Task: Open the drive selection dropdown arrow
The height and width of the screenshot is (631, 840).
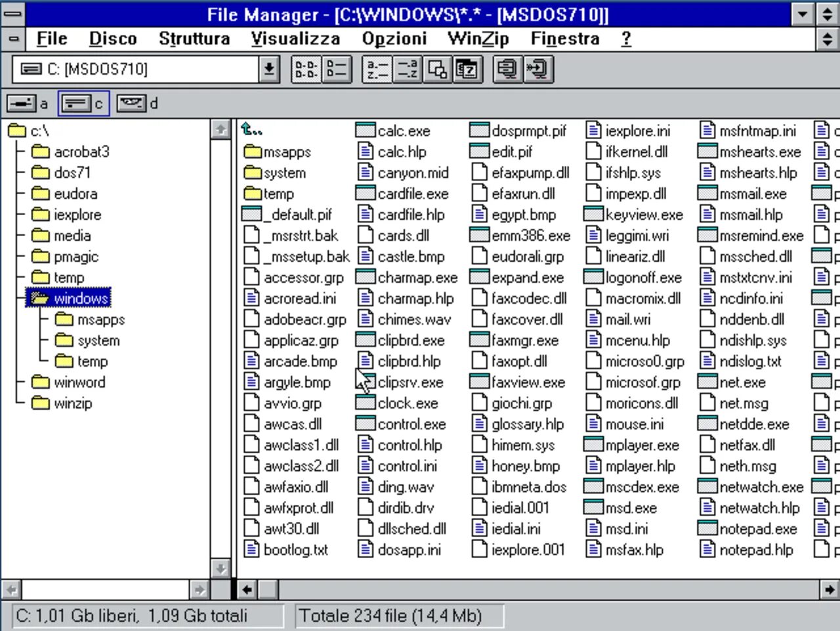Action: coord(269,69)
